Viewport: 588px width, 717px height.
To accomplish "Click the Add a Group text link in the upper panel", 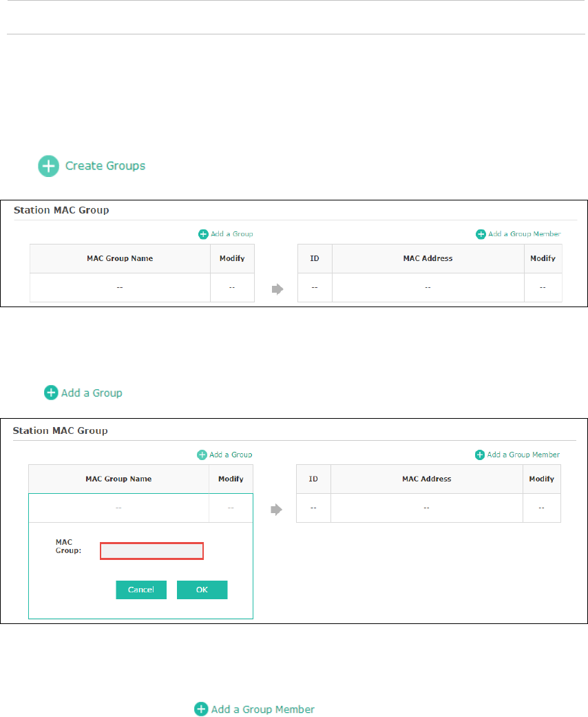I will click(x=232, y=233).
